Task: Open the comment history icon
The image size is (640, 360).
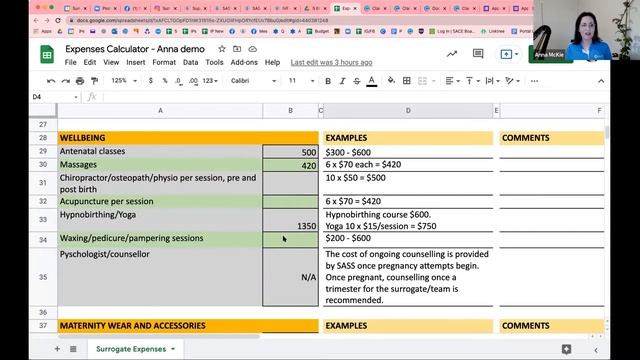Action: click(x=478, y=54)
